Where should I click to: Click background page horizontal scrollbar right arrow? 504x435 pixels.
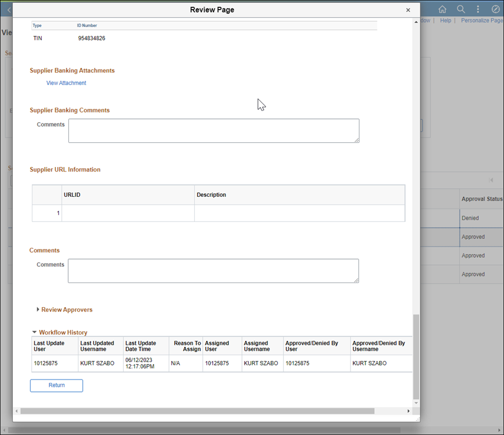tap(499, 430)
